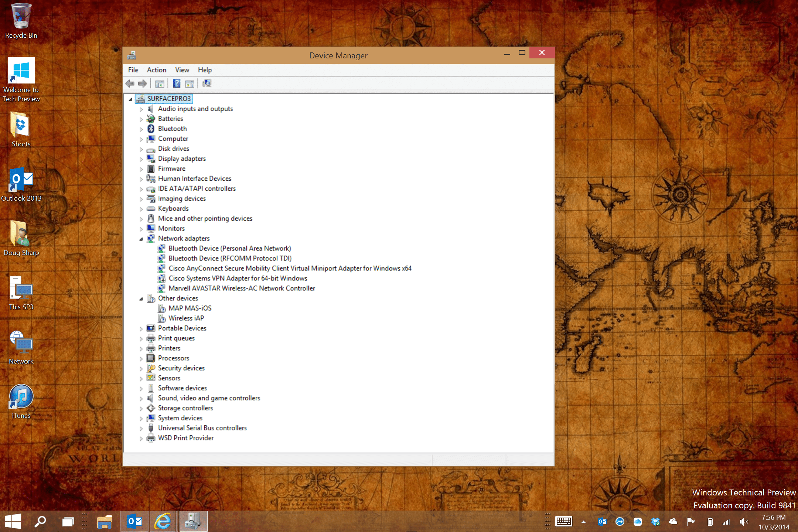Open Task View on the taskbar
Image resolution: width=798 pixels, height=532 pixels.
click(x=68, y=521)
